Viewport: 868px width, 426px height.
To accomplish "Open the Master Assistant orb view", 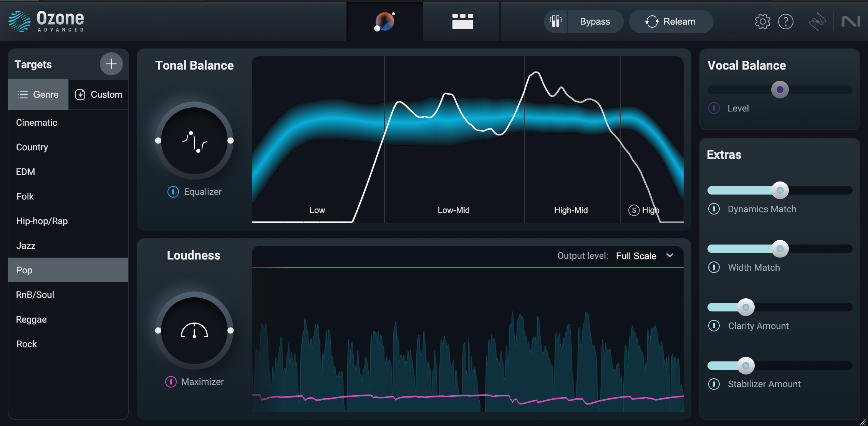I will click(384, 22).
